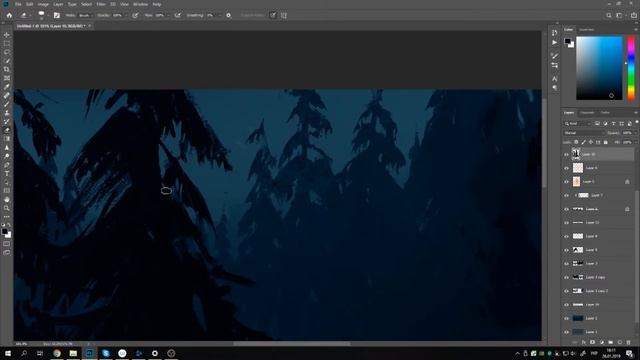
Task: Hide the original Layer 3 (not a copy)
Action: pyautogui.click(x=567, y=264)
